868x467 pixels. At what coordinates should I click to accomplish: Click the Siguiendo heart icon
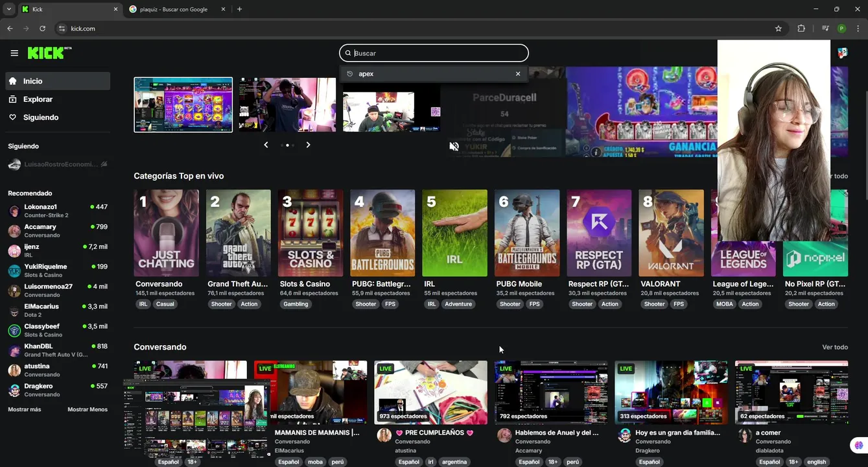(x=12, y=117)
